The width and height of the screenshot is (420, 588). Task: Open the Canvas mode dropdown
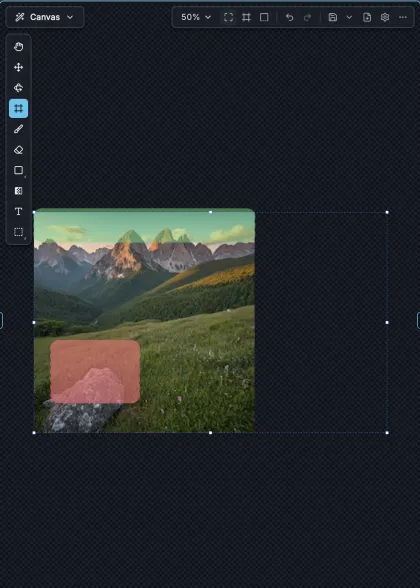coord(45,17)
